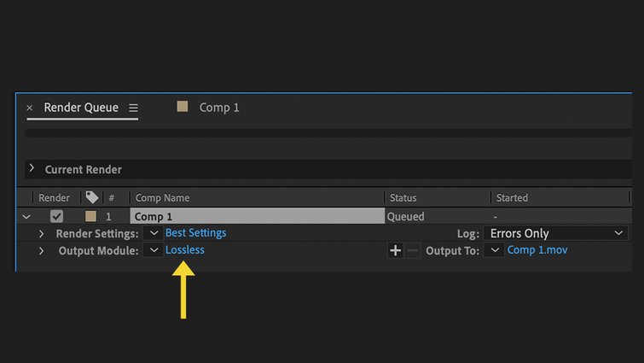Click the label tag column icon

[92, 197]
